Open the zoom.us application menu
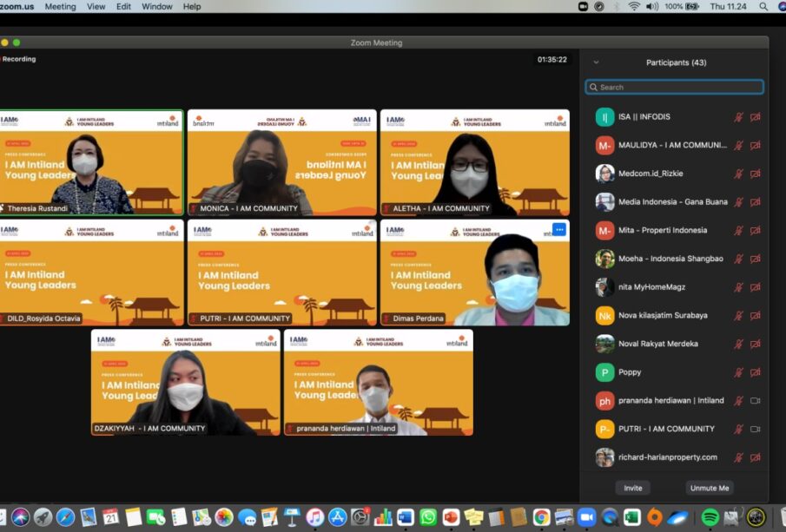 (17, 7)
